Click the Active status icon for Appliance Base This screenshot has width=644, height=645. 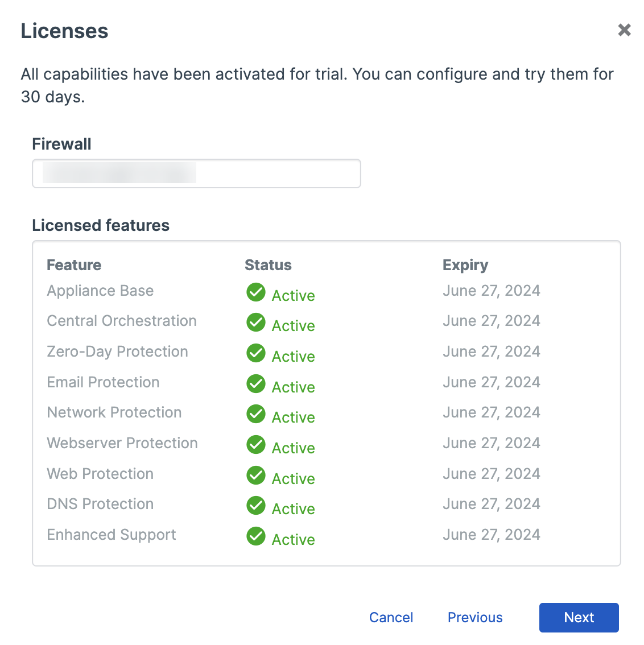tap(256, 292)
